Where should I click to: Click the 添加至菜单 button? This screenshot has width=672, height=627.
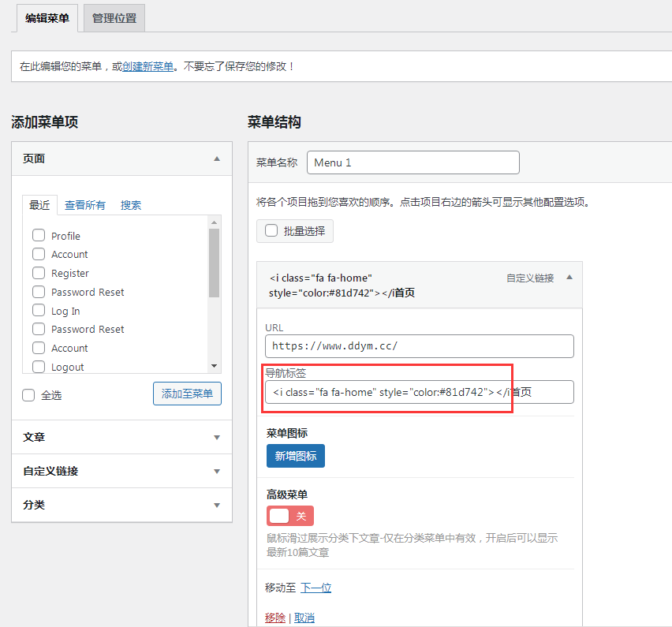click(187, 394)
